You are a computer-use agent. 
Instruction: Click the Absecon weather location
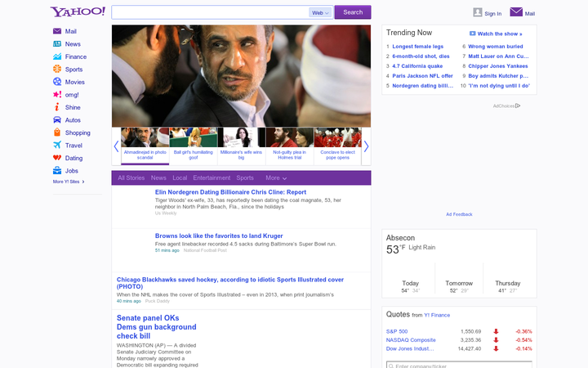tap(400, 238)
